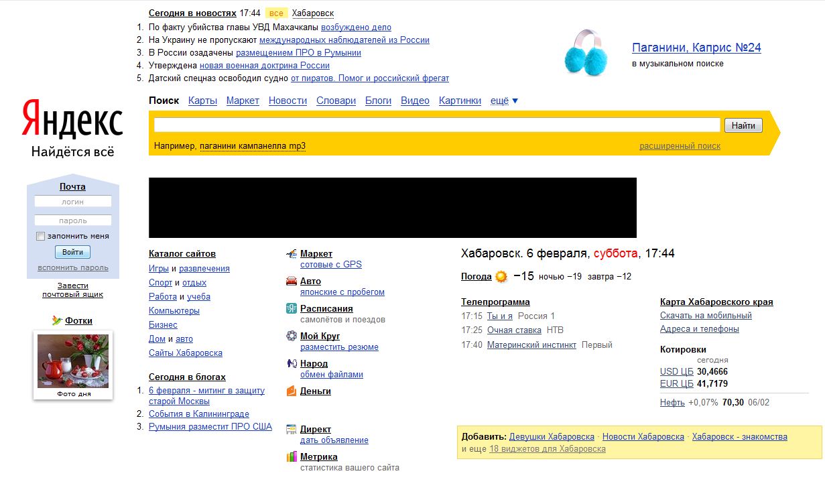Click the все news toggle
The height and width of the screenshot is (504, 825).
click(276, 13)
